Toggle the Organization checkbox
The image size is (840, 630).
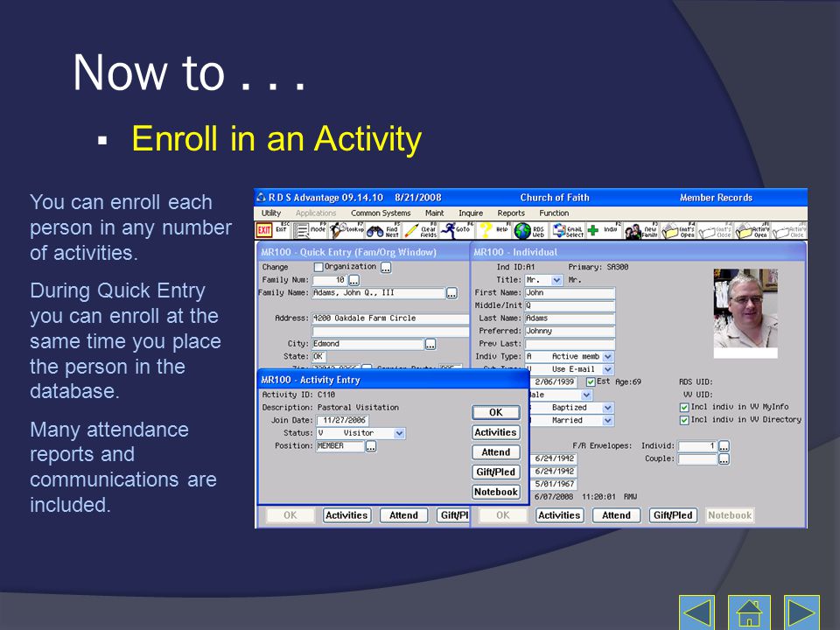point(318,267)
